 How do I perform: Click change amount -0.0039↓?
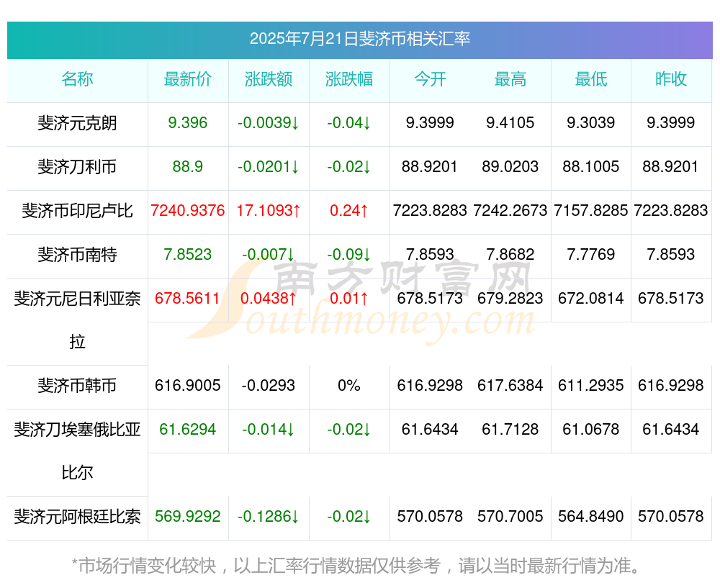point(269,122)
